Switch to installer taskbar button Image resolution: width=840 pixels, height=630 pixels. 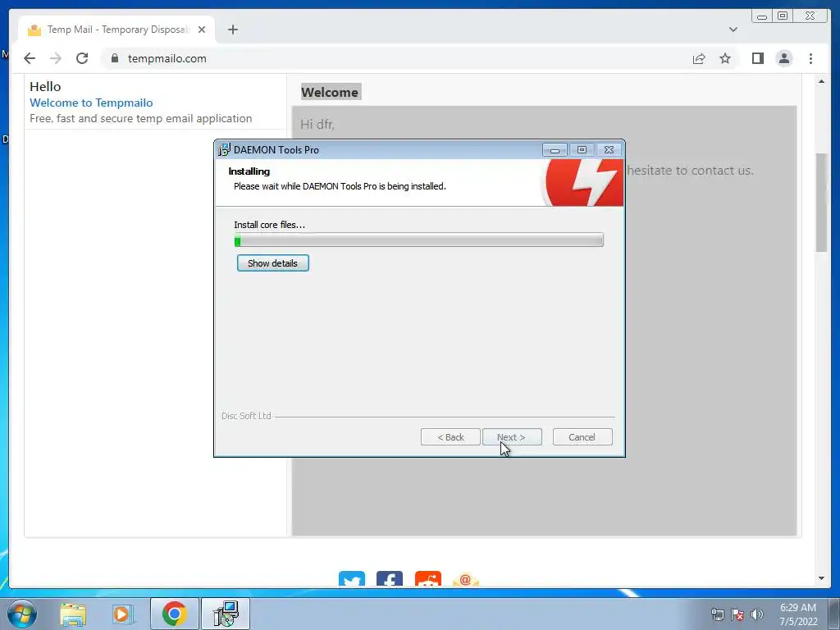coord(225,614)
